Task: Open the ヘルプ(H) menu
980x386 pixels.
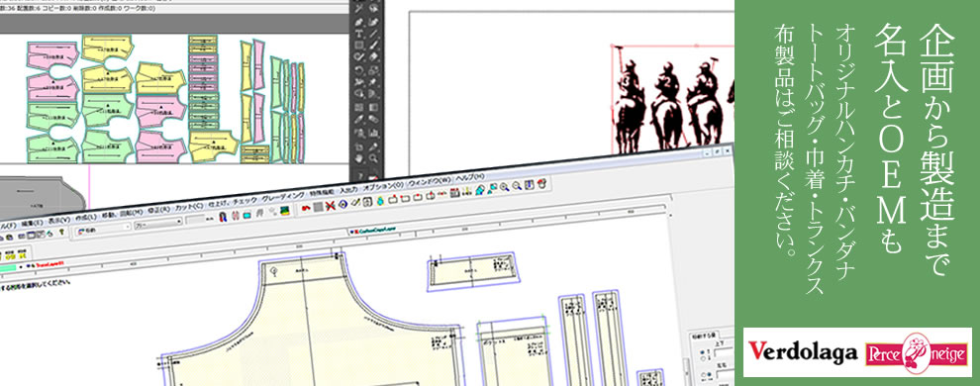Action: click(x=470, y=178)
